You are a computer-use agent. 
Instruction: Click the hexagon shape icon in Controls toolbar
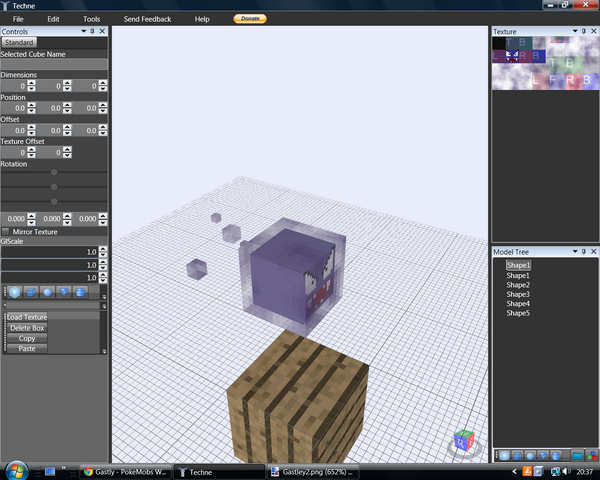[15, 292]
